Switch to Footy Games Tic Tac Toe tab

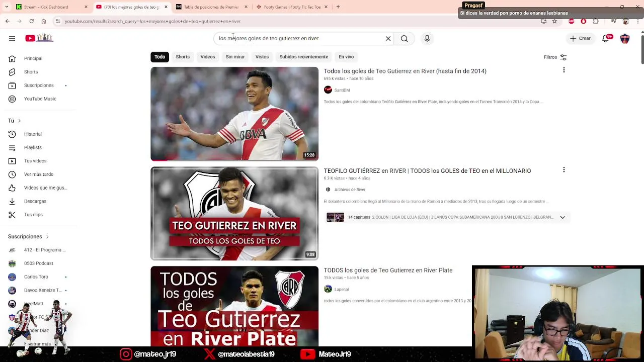(292, 7)
